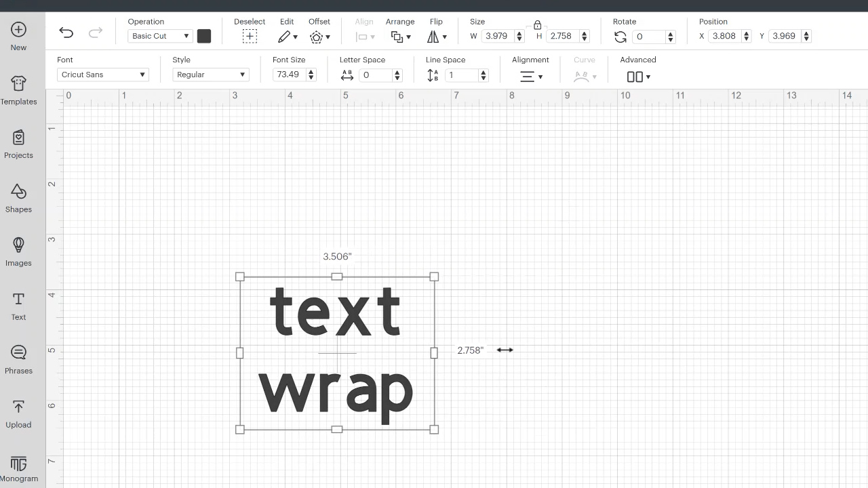This screenshot has height=488, width=868.
Task: Click the 2.758" height dimension label
Action: [x=471, y=350]
